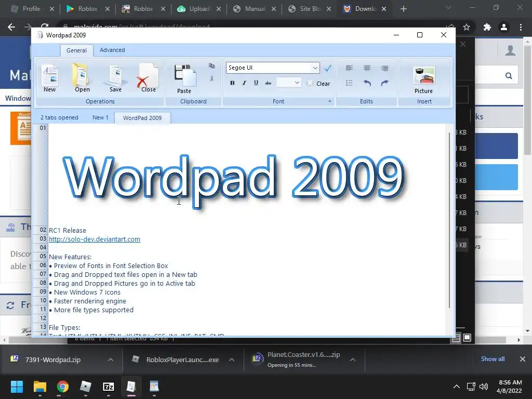Screen dimensions: 532x399
Task: Open the font size dropdown
Action: click(x=297, y=83)
